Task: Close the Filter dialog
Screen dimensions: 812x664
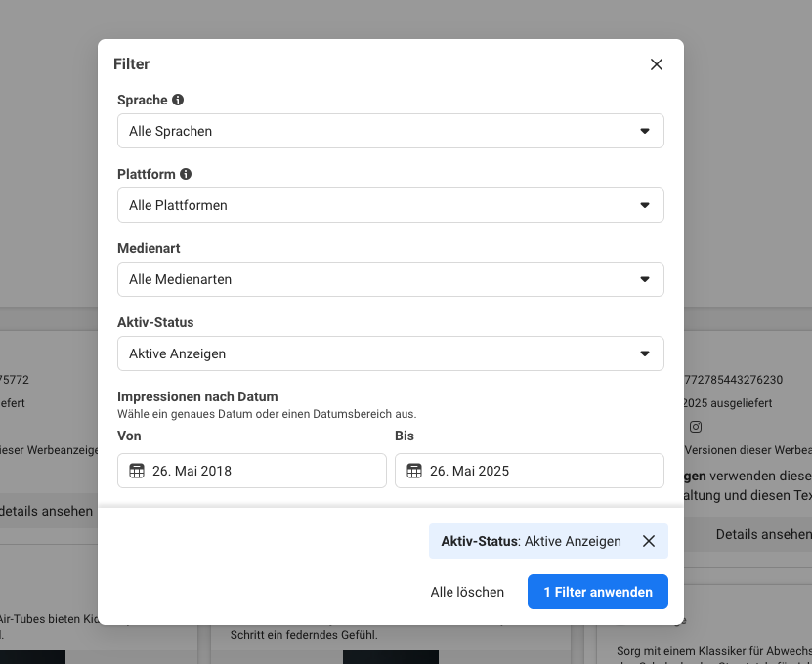Action: click(x=656, y=64)
